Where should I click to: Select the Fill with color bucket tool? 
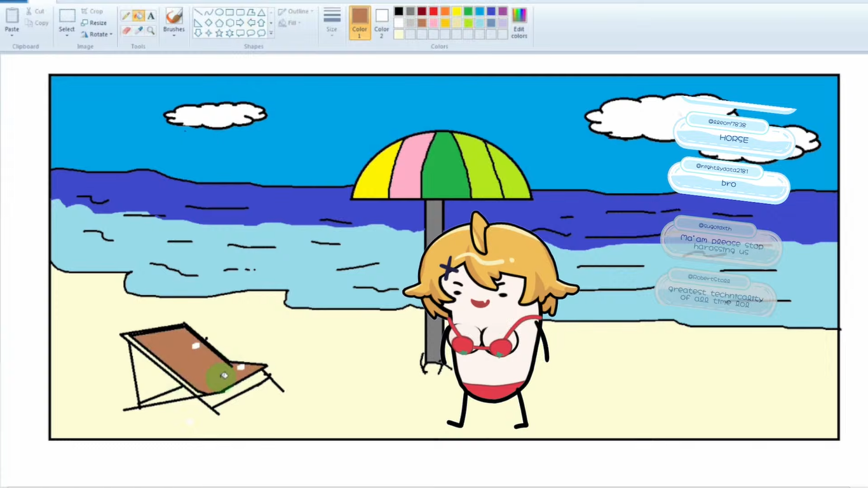click(x=138, y=16)
